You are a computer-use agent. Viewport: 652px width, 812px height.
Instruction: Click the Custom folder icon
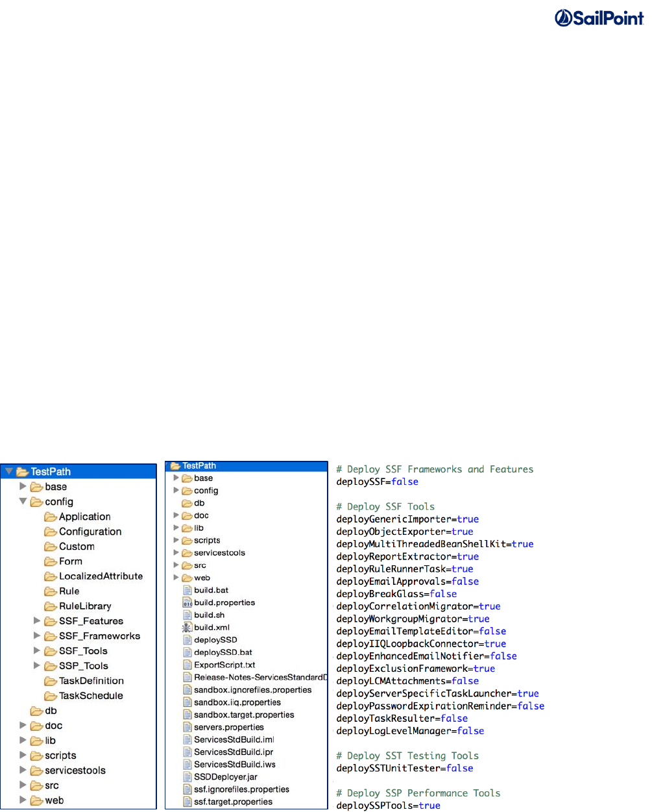[x=51, y=547]
